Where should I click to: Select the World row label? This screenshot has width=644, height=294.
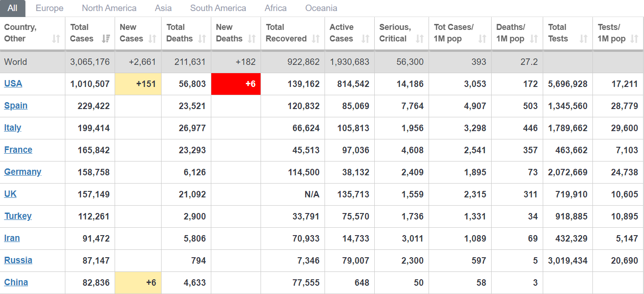click(x=16, y=62)
